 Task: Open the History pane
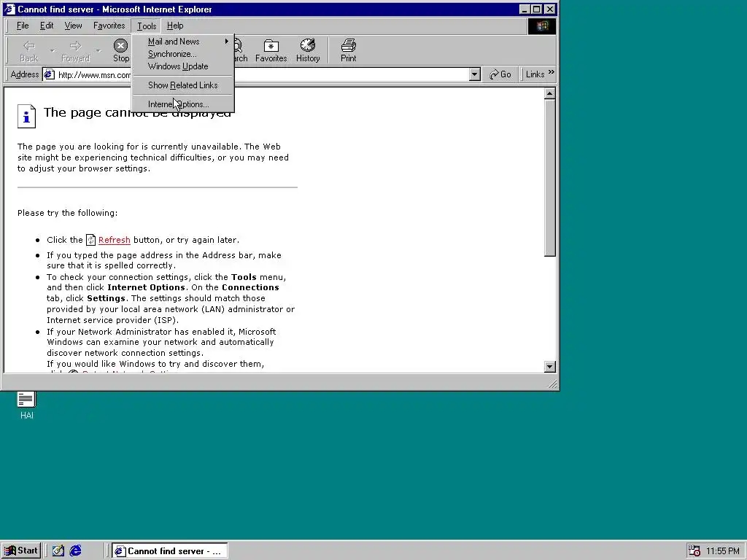(x=308, y=50)
